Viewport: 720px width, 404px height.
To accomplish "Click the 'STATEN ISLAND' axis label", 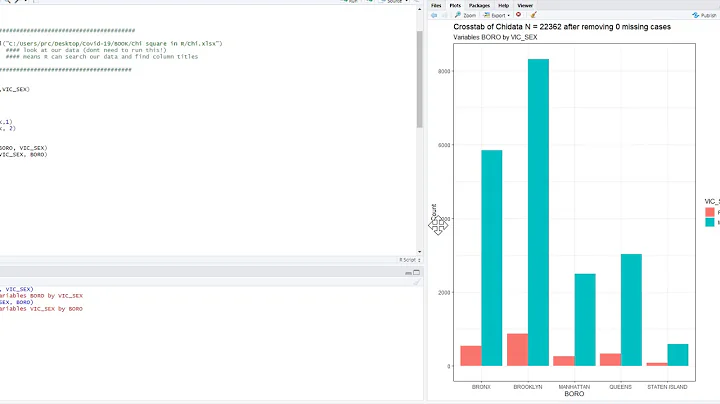I will tap(667, 387).
